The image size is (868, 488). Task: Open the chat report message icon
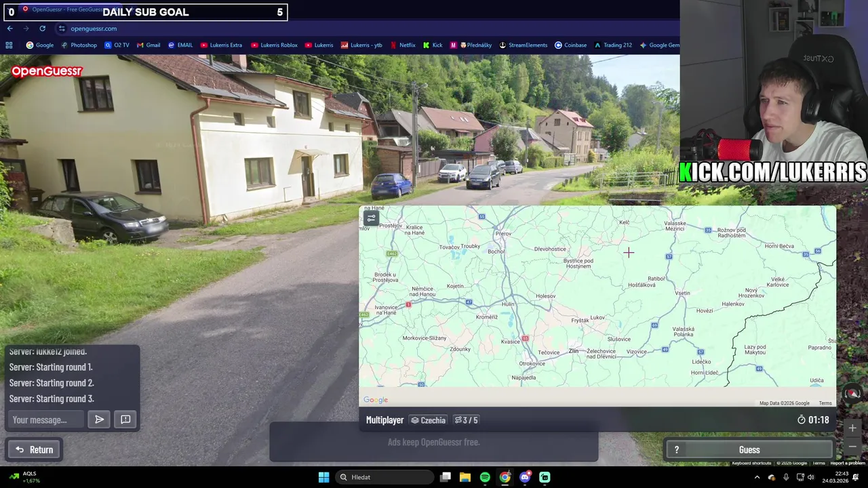[x=125, y=420]
